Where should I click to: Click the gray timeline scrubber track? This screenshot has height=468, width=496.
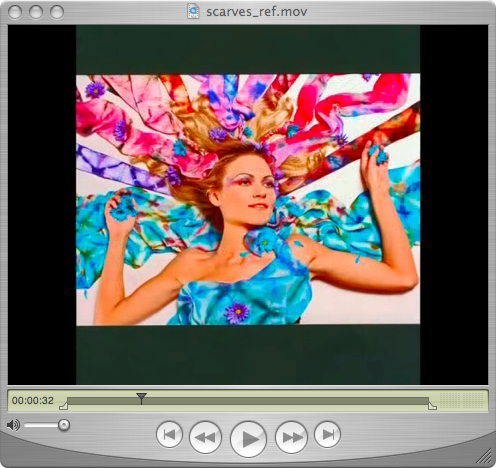pyautogui.click(x=248, y=401)
